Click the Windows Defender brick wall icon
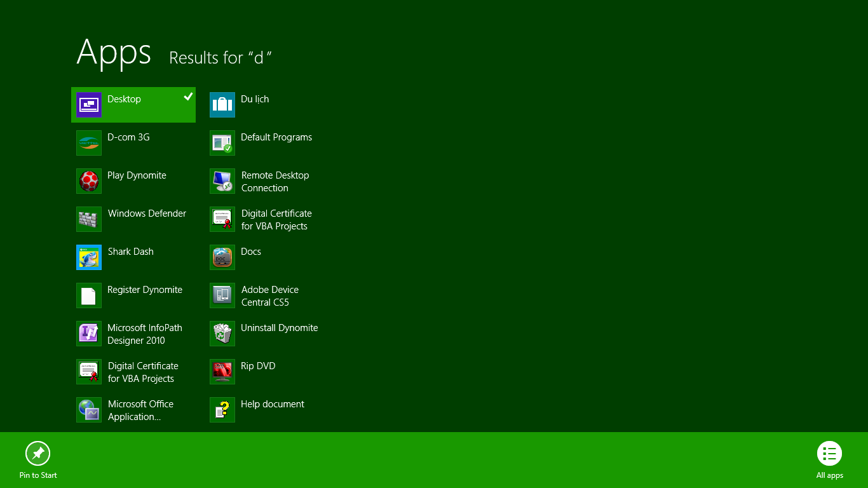868x488 pixels. point(89,219)
